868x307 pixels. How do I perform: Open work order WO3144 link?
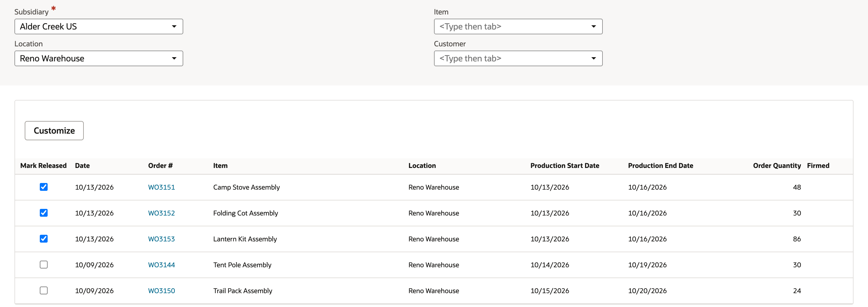[162, 265]
